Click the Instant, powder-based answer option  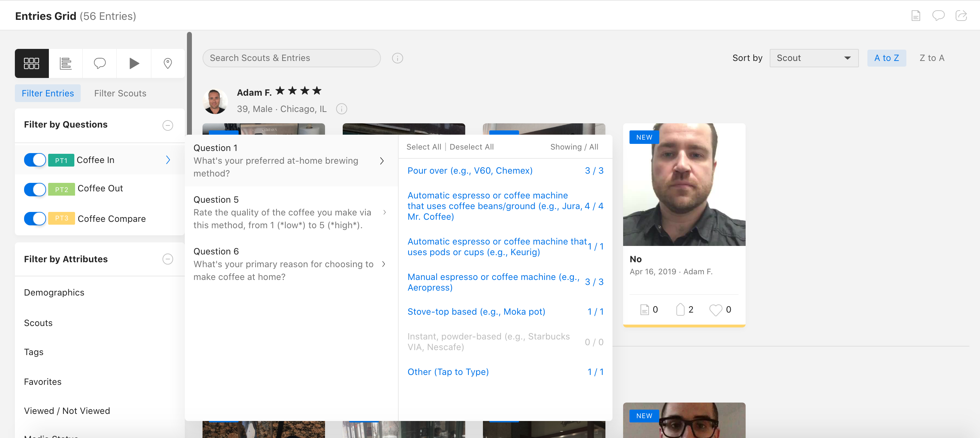505,342
